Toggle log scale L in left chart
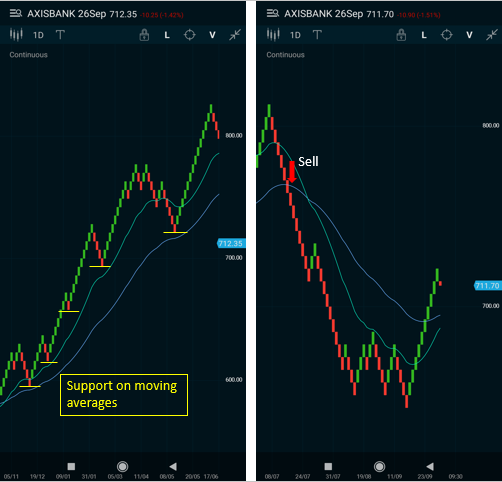 click(167, 35)
